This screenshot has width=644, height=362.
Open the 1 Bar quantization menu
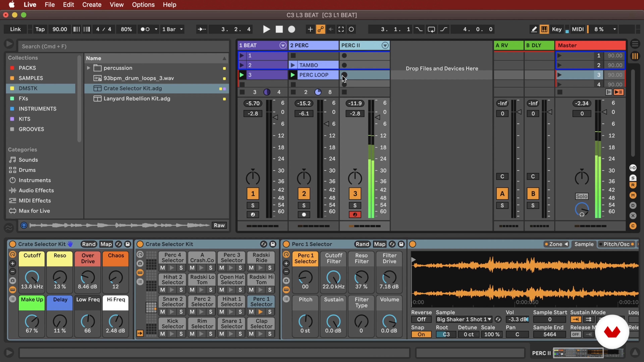click(x=173, y=29)
